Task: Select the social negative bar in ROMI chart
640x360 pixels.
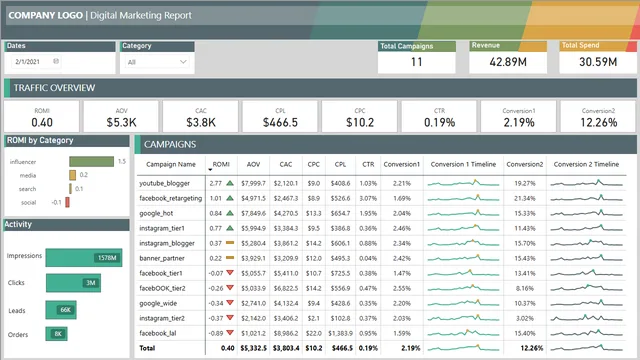Action: (67, 202)
